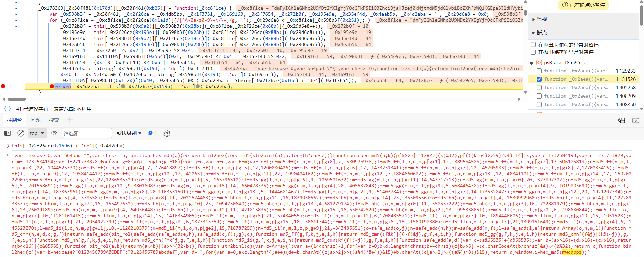Image resolution: width=644 pixels, height=257 pixels.
Task: Click the pretty-print curly braces icon
Action: 7,109
